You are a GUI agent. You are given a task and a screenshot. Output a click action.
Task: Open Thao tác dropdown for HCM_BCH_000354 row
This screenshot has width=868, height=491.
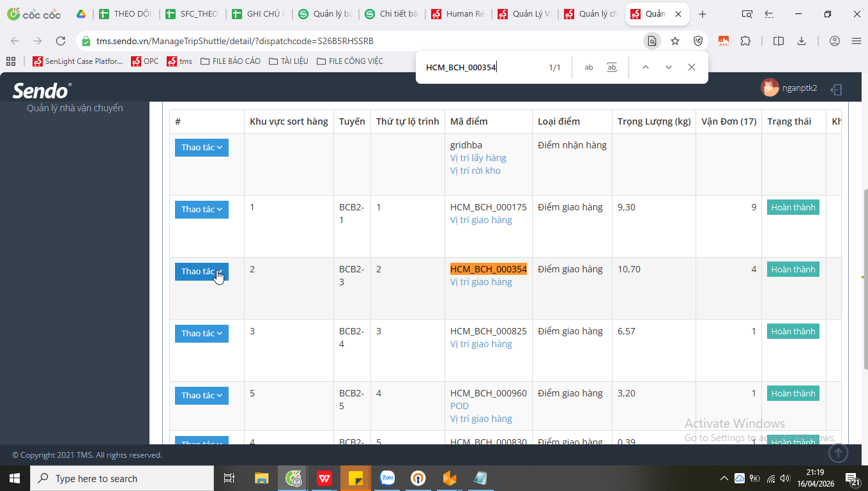coord(202,272)
